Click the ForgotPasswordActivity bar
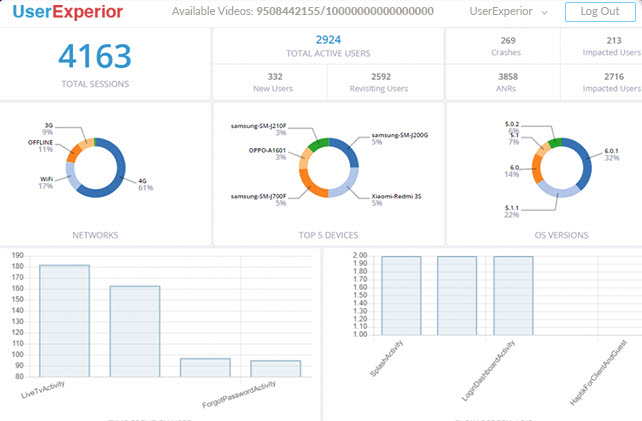 (276, 369)
